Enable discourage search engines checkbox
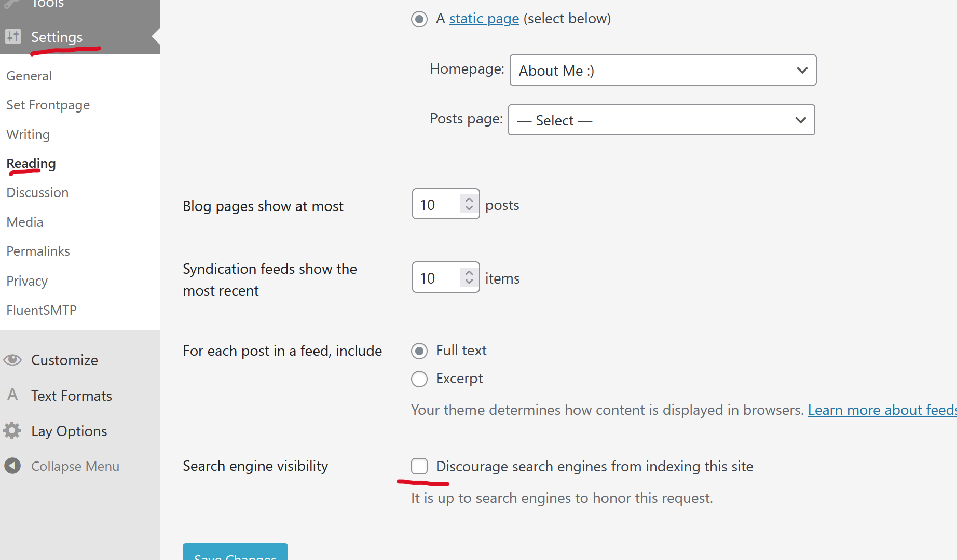This screenshot has width=957, height=560. (419, 466)
